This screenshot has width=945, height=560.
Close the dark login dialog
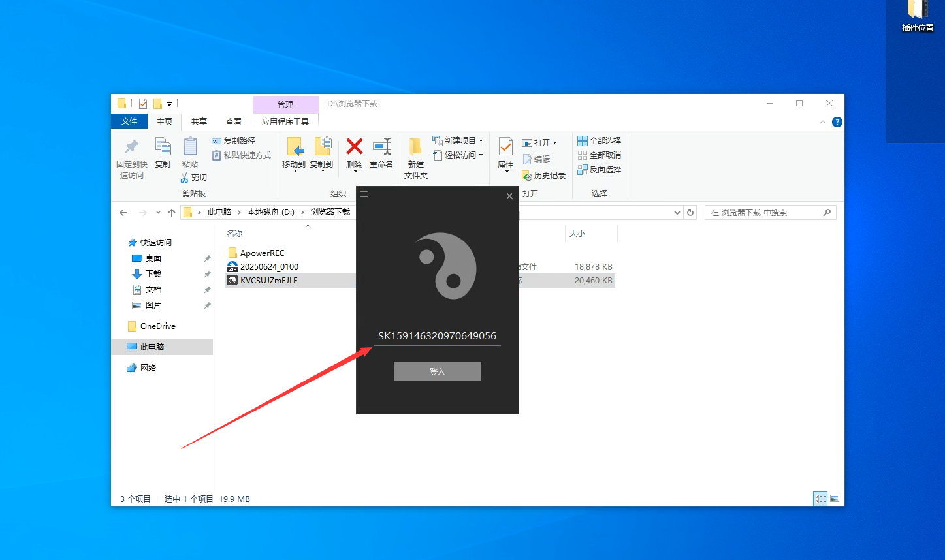(509, 196)
